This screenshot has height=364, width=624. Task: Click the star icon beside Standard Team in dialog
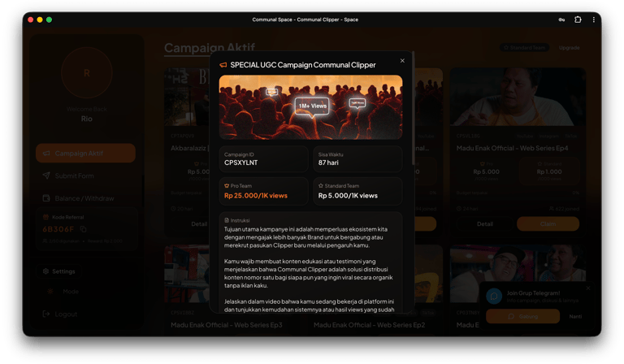pos(321,186)
